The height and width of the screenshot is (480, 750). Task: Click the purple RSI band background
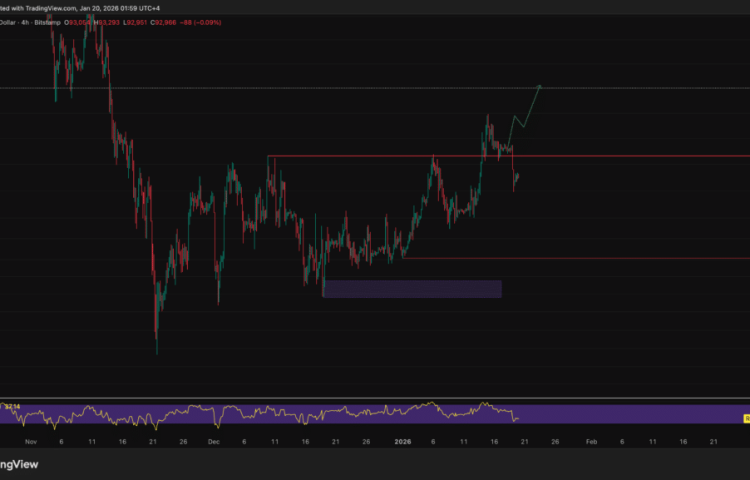point(620,414)
